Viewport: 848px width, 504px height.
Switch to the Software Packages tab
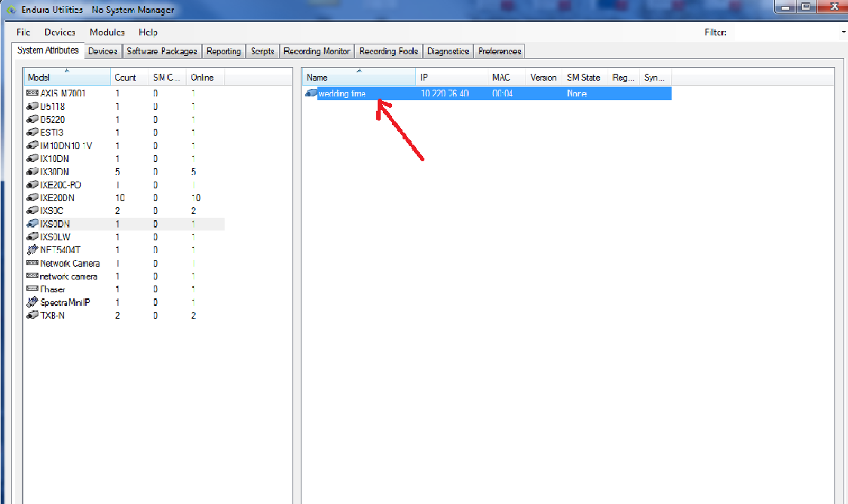coord(161,50)
